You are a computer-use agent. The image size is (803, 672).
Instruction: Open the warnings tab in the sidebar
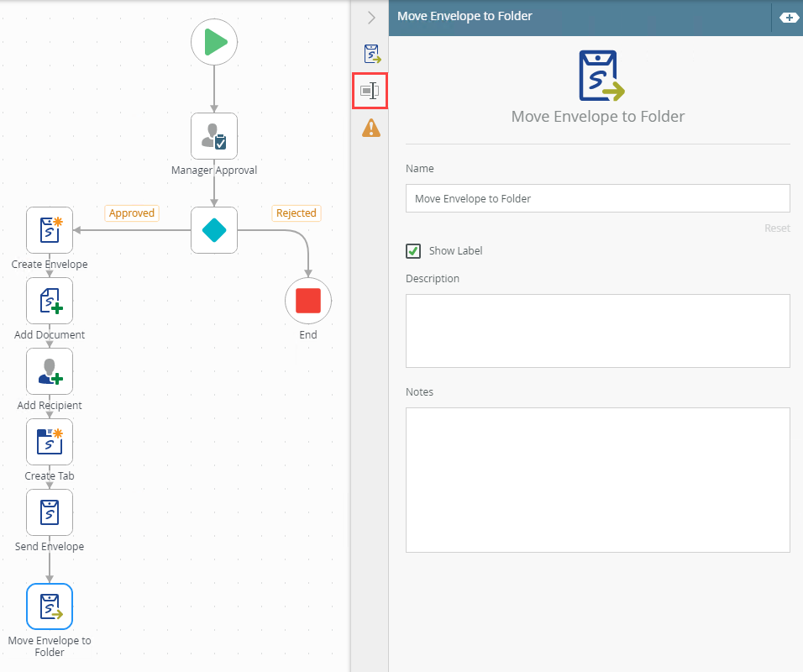point(370,128)
